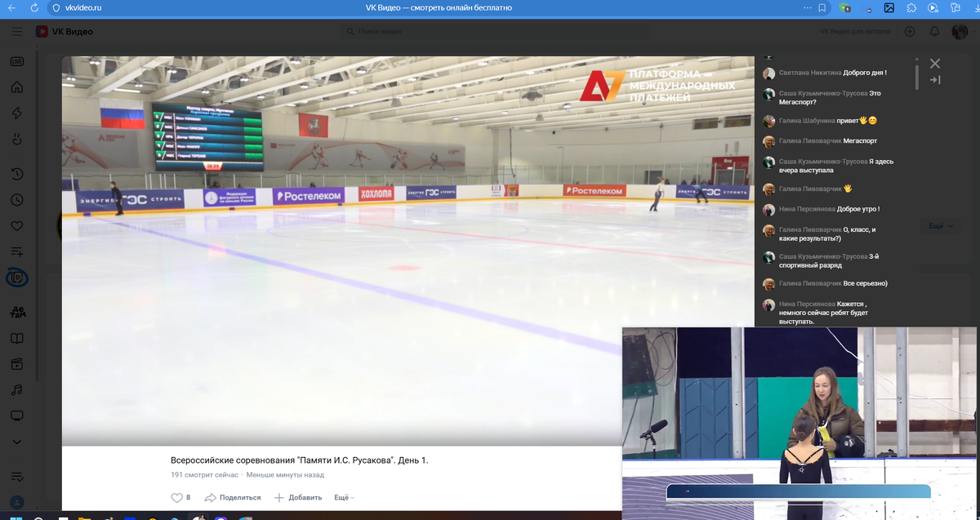Viewport: 980px width, 520px height.
Task: Open the Music note icon in sidebar
Action: (x=16, y=390)
